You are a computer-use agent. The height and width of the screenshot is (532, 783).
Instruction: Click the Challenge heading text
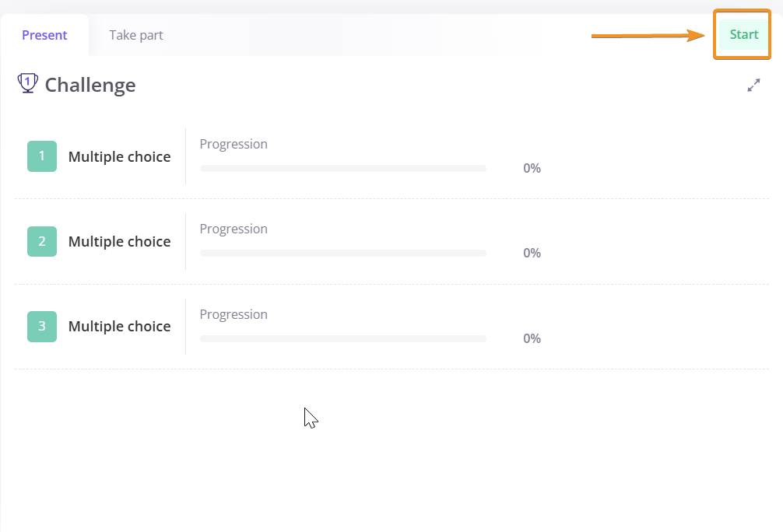click(x=90, y=85)
